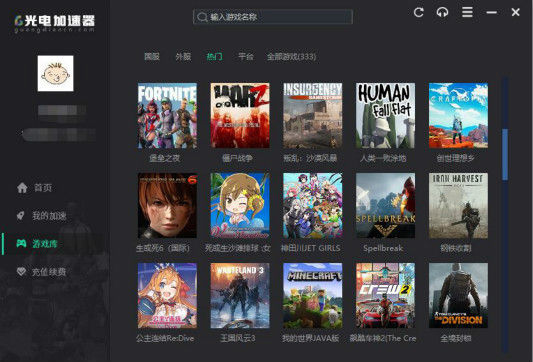Click the gamepad icon beside 游戏库
This screenshot has height=362, width=533.
pos(21,243)
